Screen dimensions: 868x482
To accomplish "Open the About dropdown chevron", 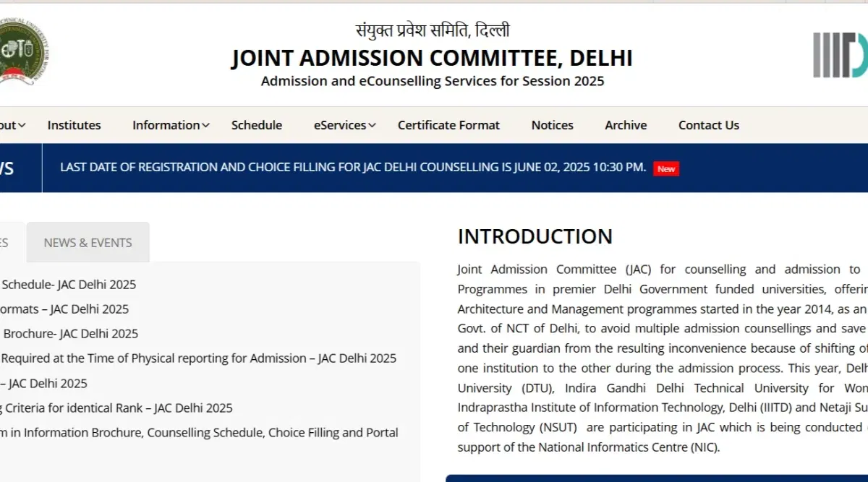I will (x=21, y=125).
